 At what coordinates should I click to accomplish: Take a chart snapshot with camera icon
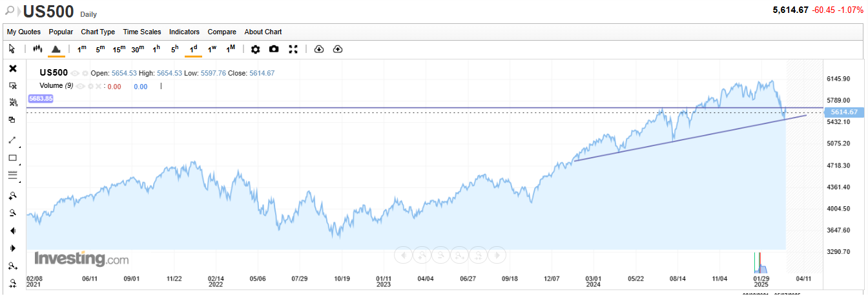(274, 49)
